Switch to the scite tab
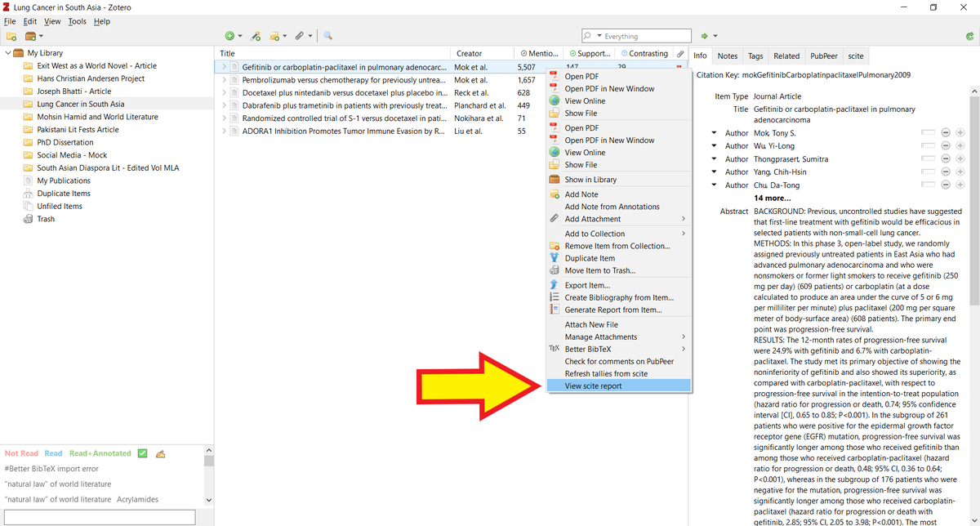The image size is (980, 526). click(856, 56)
